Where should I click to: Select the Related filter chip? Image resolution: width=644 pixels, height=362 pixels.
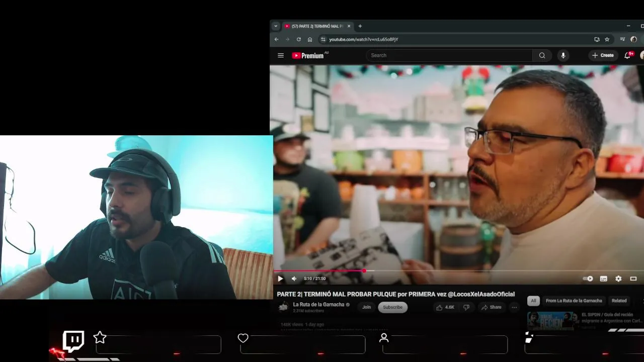(x=619, y=301)
